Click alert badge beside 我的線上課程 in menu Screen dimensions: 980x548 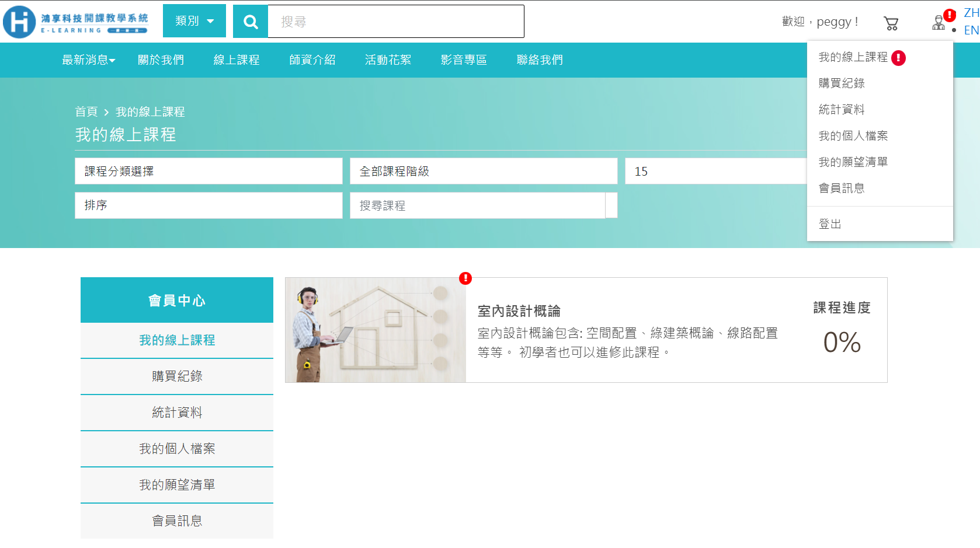pyautogui.click(x=898, y=58)
